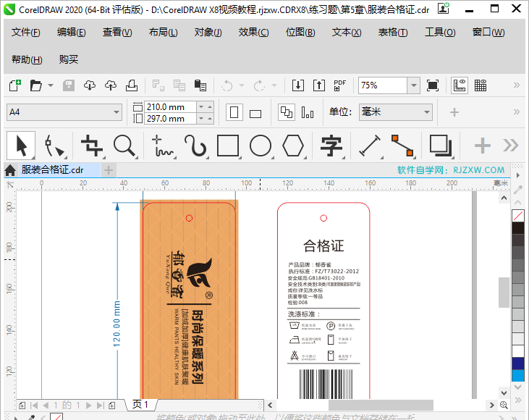This screenshot has width=529, height=420.
Task: Open the zoom level 75% dropdown
Action: coord(414,85)
